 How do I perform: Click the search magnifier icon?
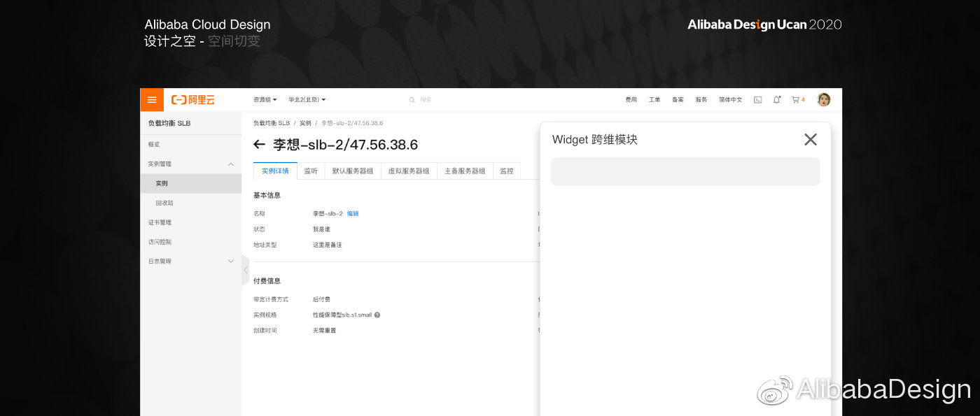[412, 100]
